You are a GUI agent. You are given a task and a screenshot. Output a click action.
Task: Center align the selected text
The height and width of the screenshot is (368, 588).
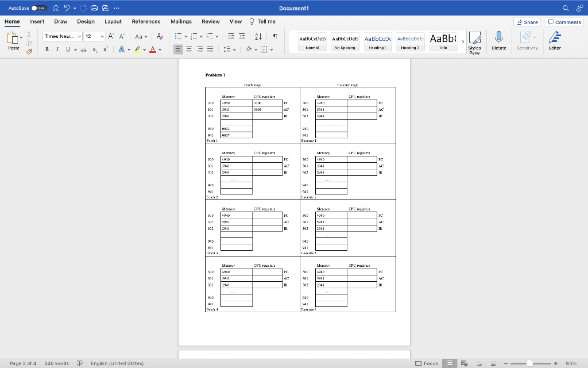[x=188, y=48]
